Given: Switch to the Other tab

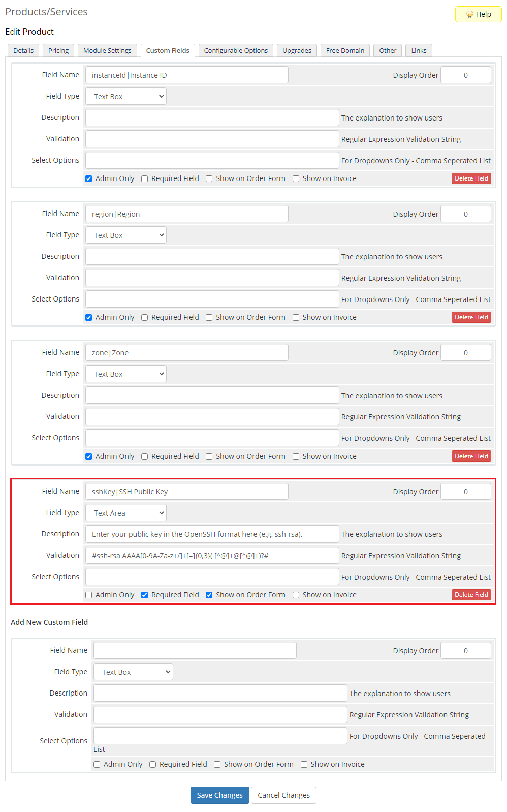Looking at the screenshot, I should tap(388, 50).
